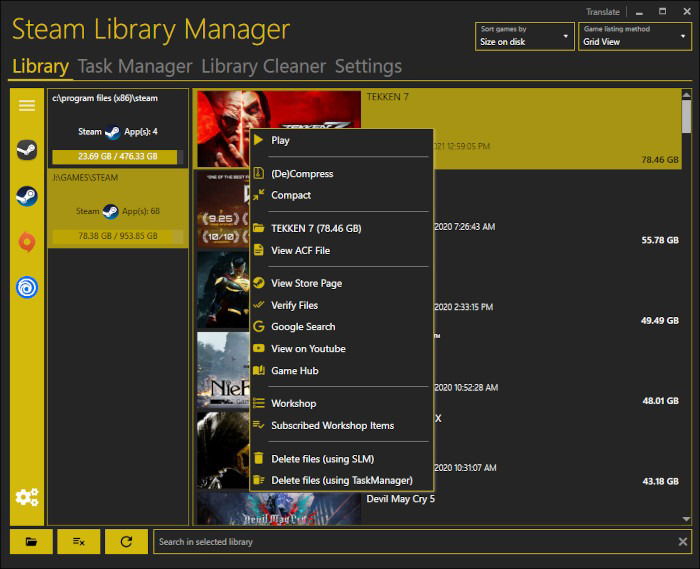The height and width of the screenshot is (569, 700).
Task: Select the Uplay library icon
Action: click(x=27, y=287)
